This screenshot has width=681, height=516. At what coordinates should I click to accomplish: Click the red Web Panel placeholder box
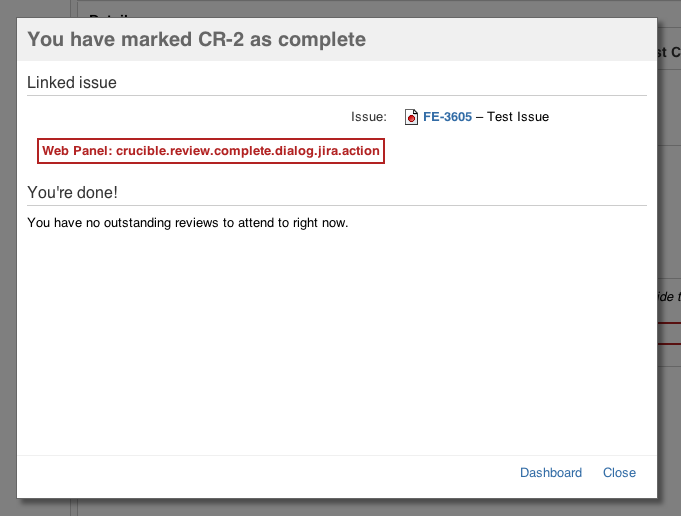(x=211, y=151)
